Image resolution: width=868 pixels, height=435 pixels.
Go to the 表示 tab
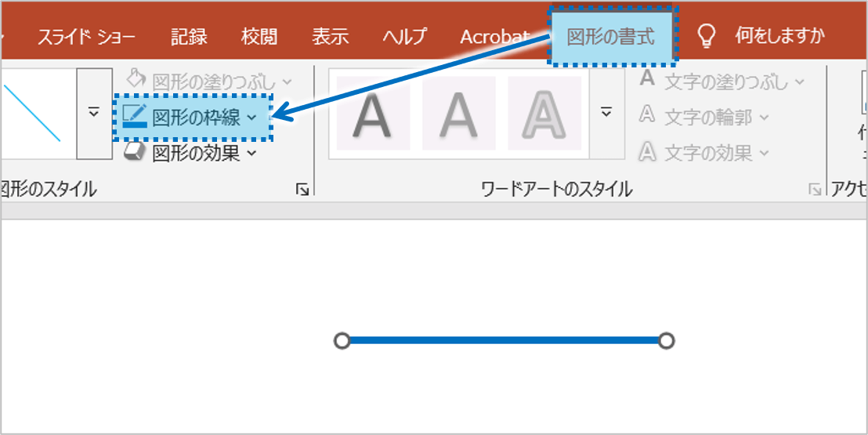[331, 37]
